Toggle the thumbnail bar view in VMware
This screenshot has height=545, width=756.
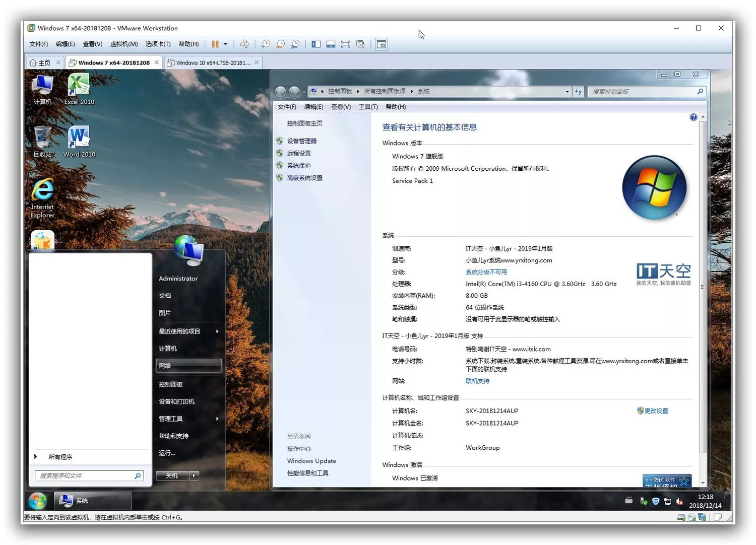[x=331, y=44]
